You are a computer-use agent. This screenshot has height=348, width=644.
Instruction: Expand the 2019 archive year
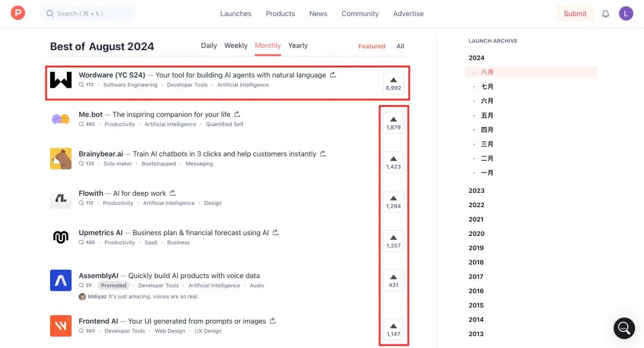click(476, 248)
